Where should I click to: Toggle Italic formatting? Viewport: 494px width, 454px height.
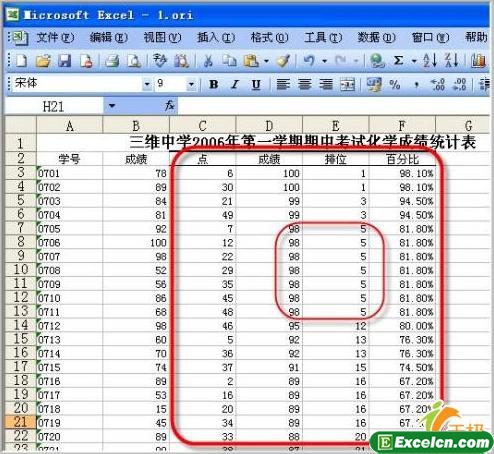[x=235, y=84]
